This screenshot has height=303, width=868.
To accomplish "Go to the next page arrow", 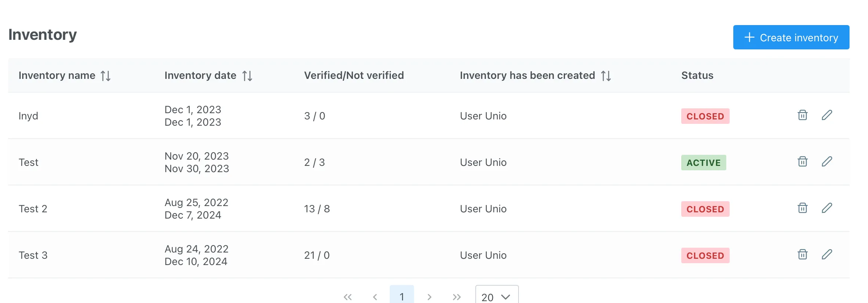I will pos(429,297).
